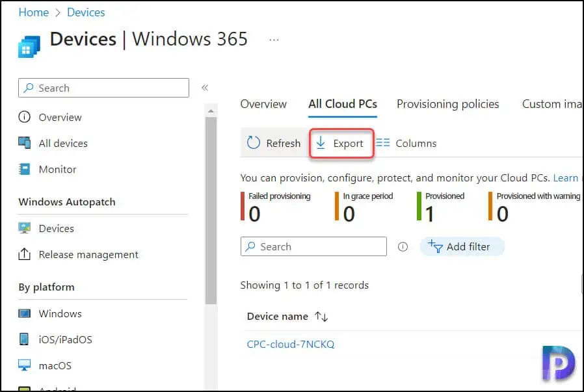Image resolution: width=584 pixels, height=392 pixels.
Task: Open Overview in left sidebar
Action: pos(60,117)
